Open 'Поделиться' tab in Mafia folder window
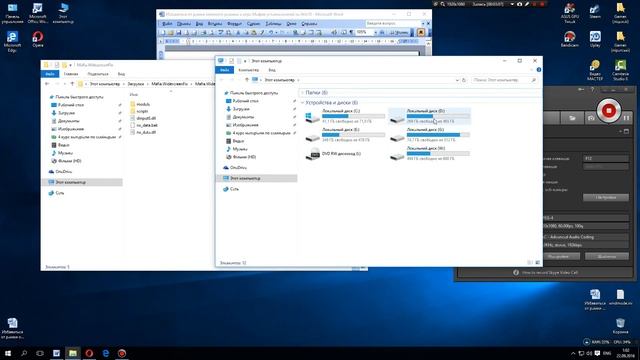Viewport: 640px width, 360px height. pyautogui.click(x=98, y=74)
